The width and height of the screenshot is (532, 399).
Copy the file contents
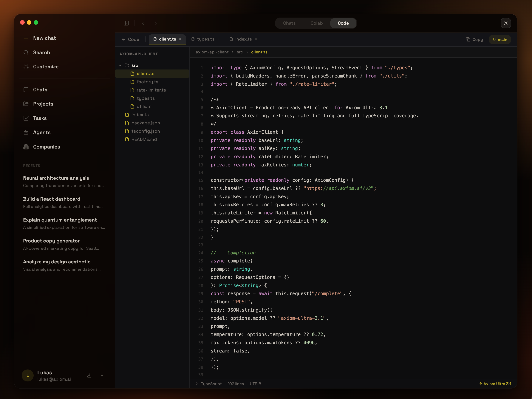coord(474,39)
